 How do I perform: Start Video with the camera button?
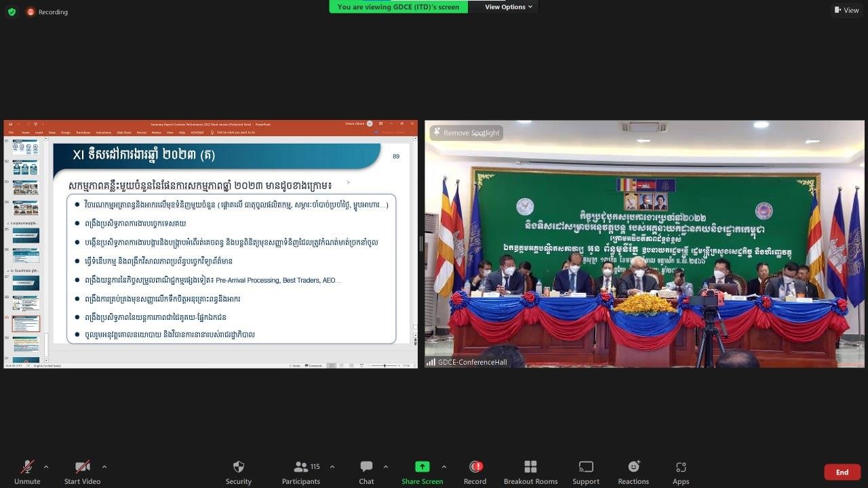tap(82, 472)
